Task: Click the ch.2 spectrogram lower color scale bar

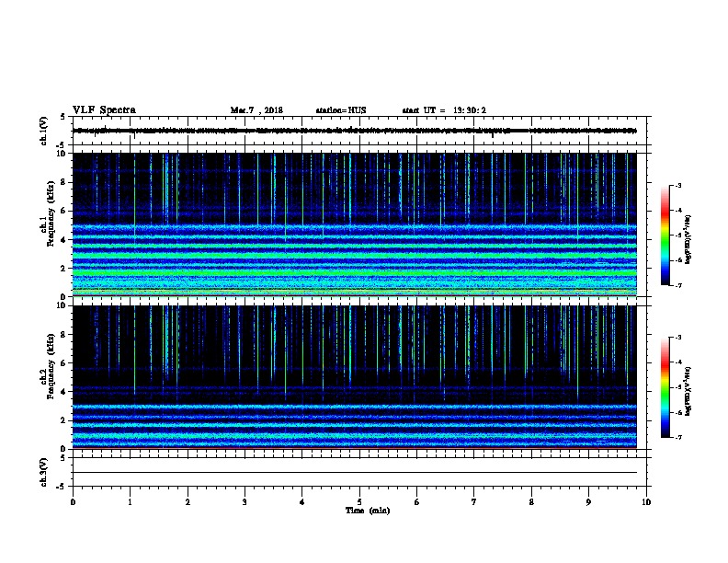Action: tap(665, 387)
